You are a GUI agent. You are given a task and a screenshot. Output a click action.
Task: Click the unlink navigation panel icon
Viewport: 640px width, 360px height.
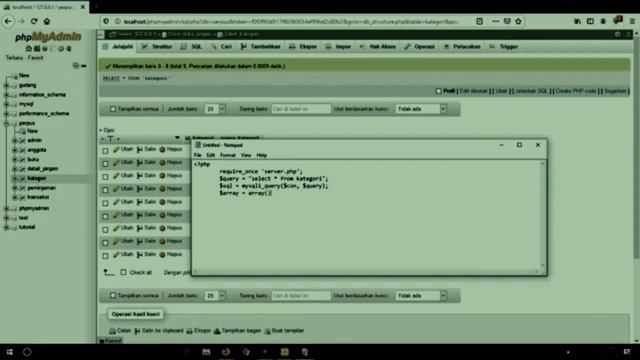point(84,65)
